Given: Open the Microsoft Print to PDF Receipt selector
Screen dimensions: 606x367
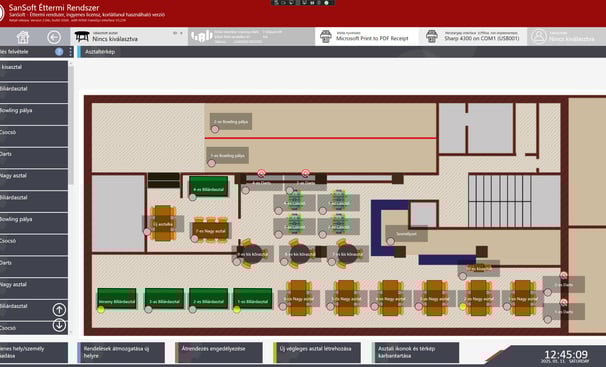Looking at the screenshot, I should [366, 37].
